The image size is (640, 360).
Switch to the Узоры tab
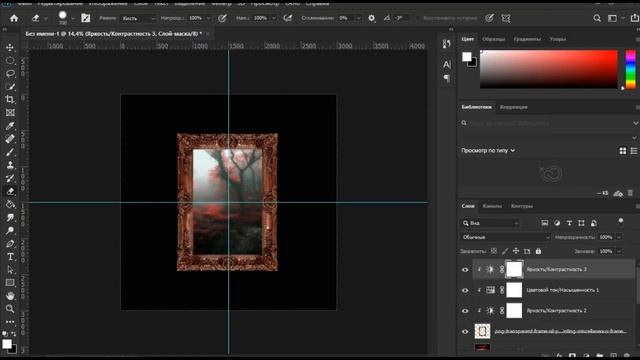click(x=558, y=39)
